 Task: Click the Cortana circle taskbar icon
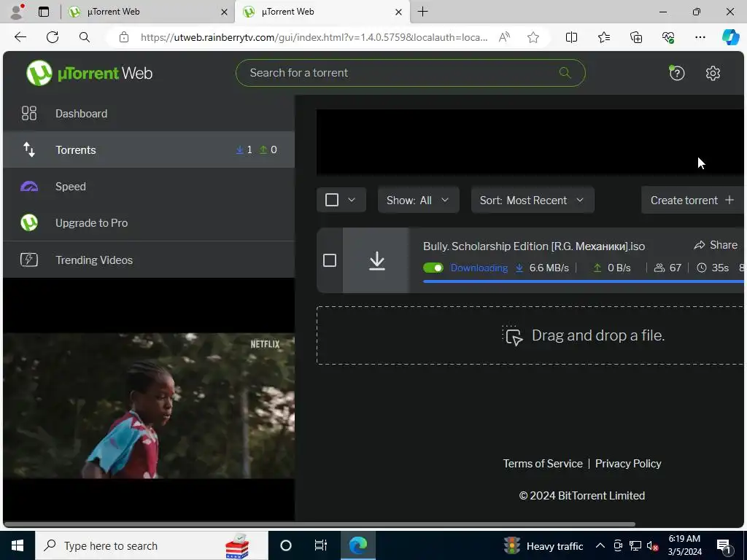pos(286,545)
